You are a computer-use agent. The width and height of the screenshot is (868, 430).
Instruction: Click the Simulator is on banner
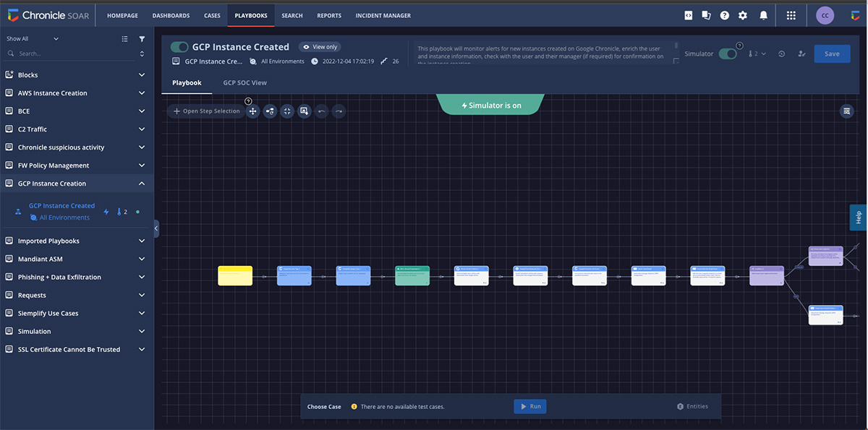tap(490, 105)
